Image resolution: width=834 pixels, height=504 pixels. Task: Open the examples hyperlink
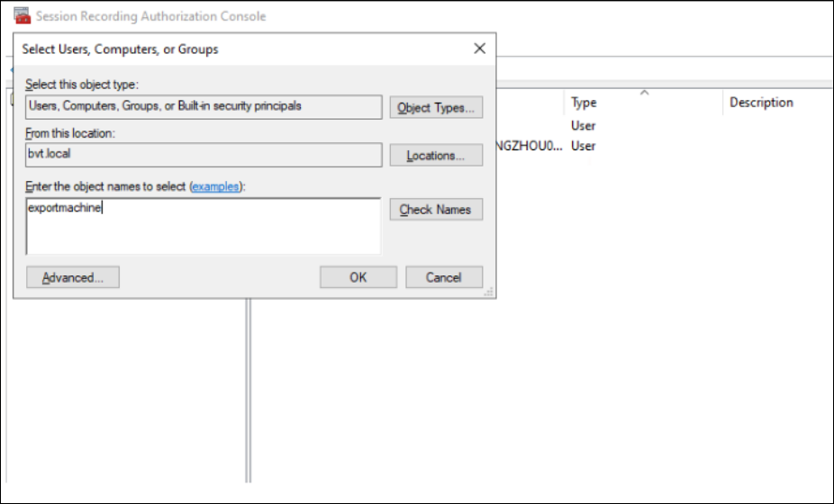click(x=215, y=186)
